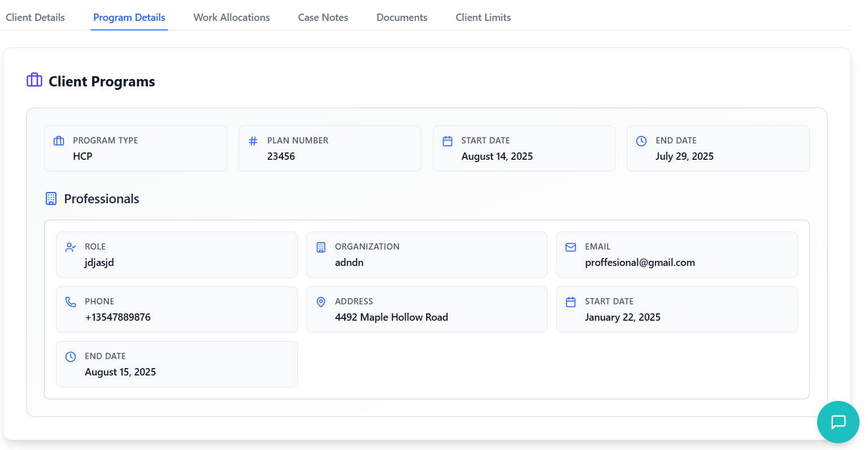Switch to the Client Details tab

(35, 18)
